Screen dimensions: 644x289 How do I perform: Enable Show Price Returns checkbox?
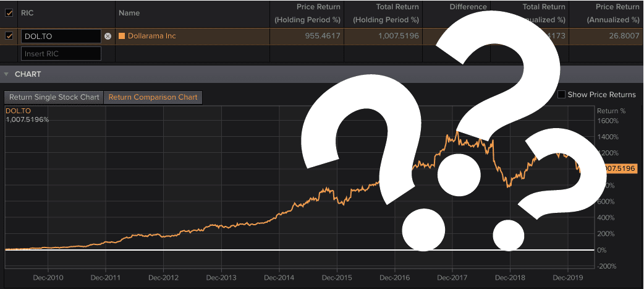point(561,95)
